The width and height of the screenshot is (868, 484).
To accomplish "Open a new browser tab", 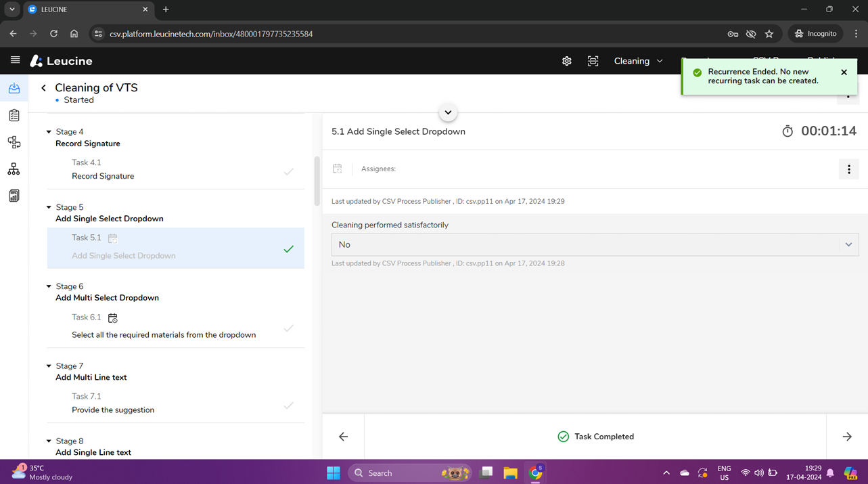I will click(x=166, y=9).
